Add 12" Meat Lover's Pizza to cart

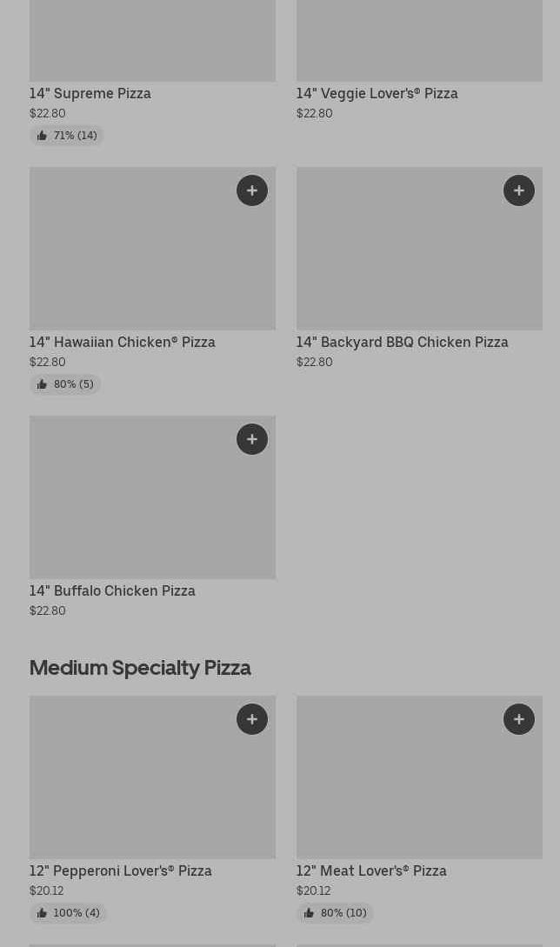519,719
